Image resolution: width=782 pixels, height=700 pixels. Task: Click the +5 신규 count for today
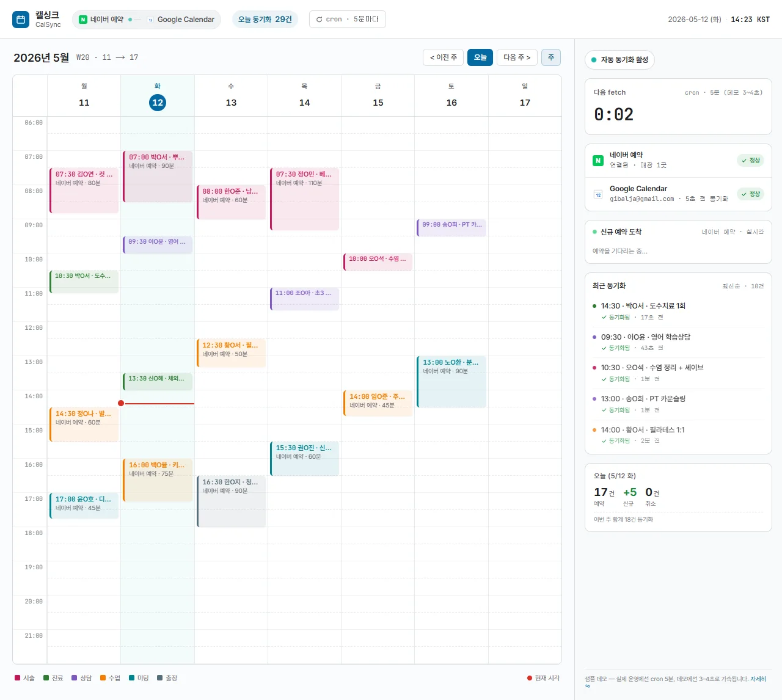[x=630, y=492]
